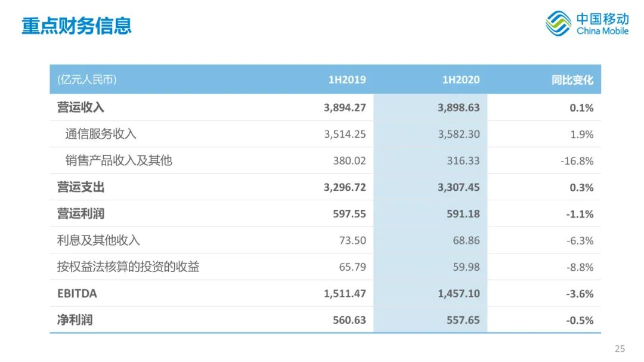Select the -16.8% change value

(x=578, y=161)
